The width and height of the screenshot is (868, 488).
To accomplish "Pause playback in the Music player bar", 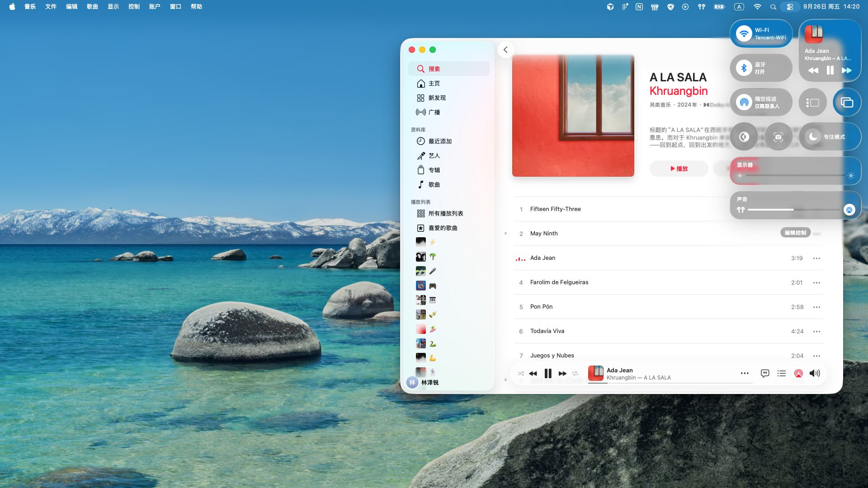I will (x=548, y=374).
